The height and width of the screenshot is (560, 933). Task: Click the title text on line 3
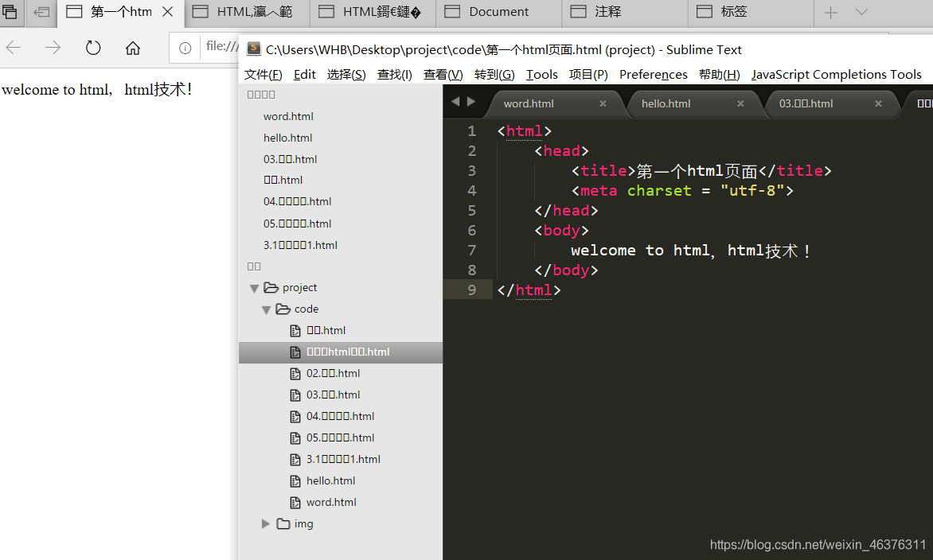click(697, 171)
